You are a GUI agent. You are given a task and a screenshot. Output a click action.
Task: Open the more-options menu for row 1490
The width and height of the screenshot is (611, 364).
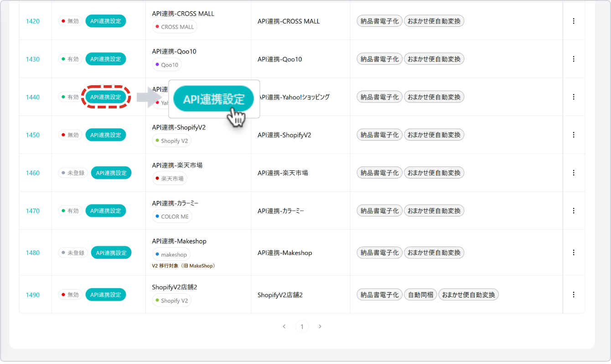[x=574, y=294]
